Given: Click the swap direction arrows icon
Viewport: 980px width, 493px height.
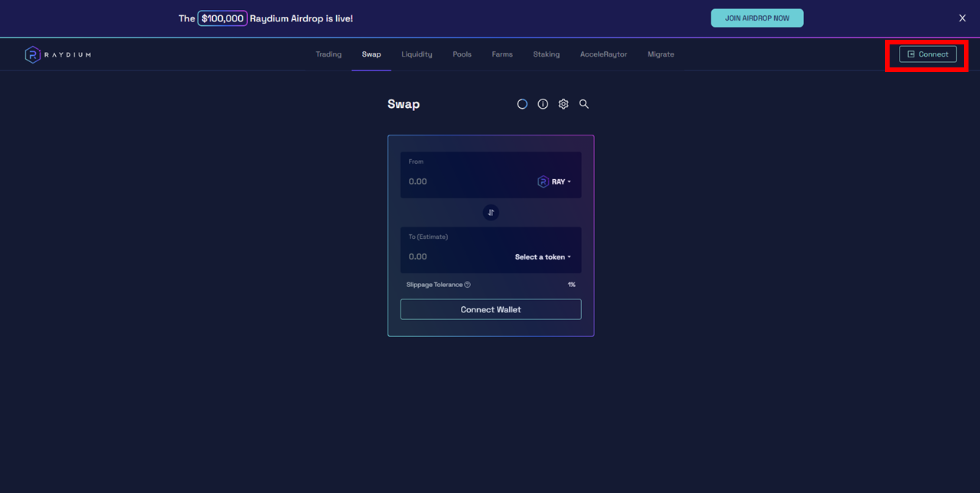Looking at the screenshot, I should [491, 213].
